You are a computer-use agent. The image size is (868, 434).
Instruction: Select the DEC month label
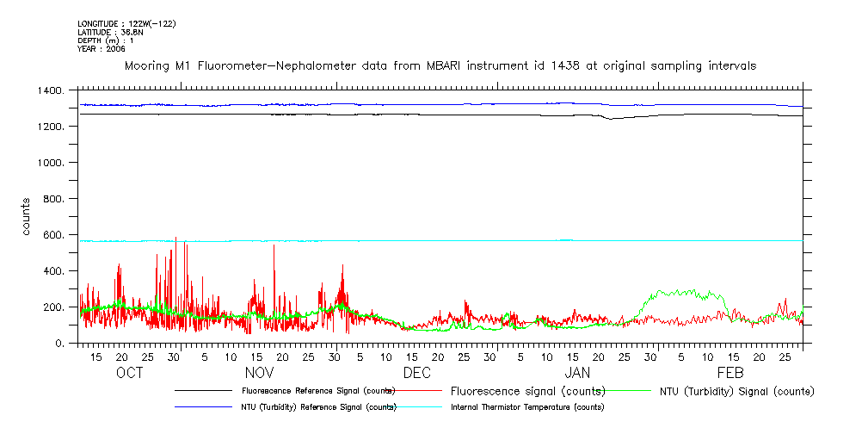pos(417,373)
